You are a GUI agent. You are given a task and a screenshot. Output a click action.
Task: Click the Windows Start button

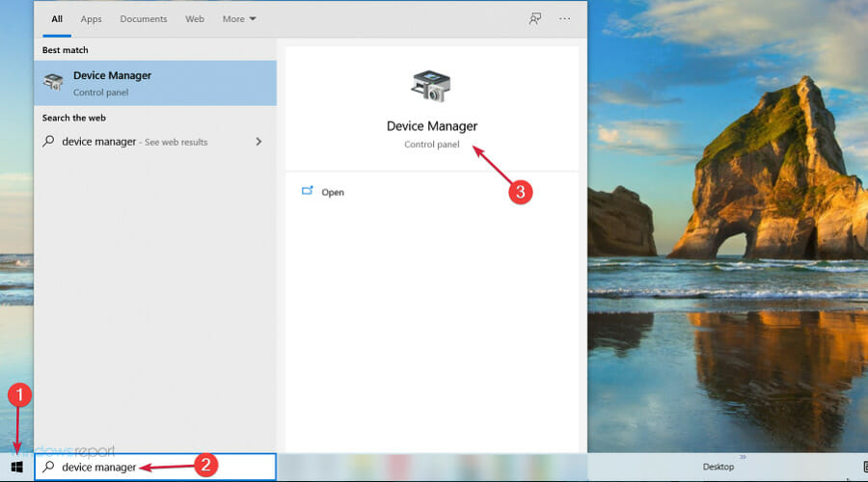tap(16, 468)
